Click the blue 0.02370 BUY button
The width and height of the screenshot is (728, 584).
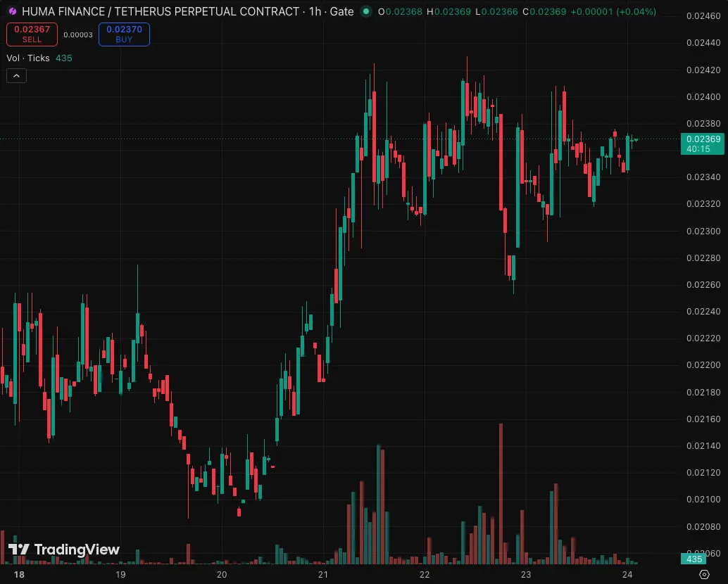tap(124, 34)
